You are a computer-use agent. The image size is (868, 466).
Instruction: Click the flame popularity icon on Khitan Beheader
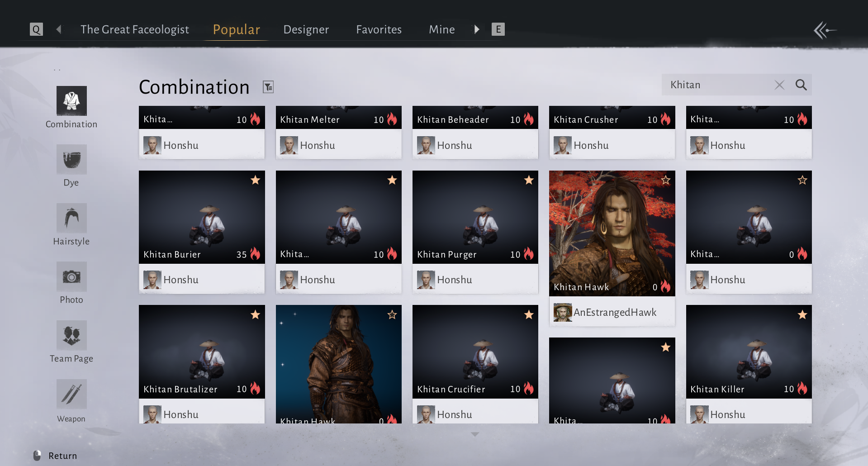(x=529, y=119)
